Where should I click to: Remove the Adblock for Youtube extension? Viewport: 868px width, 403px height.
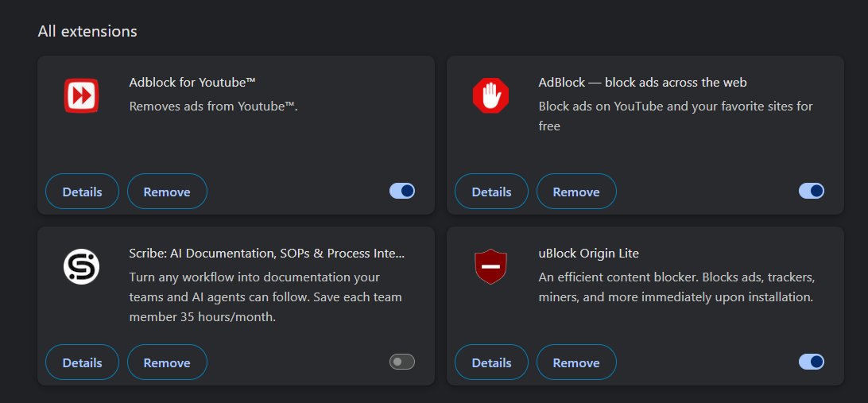point(167,192)
